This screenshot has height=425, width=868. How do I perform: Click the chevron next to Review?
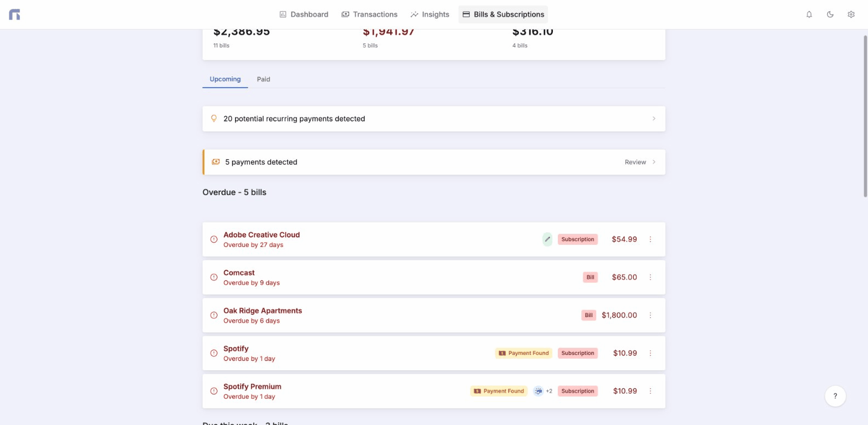(x=654, y=162)
